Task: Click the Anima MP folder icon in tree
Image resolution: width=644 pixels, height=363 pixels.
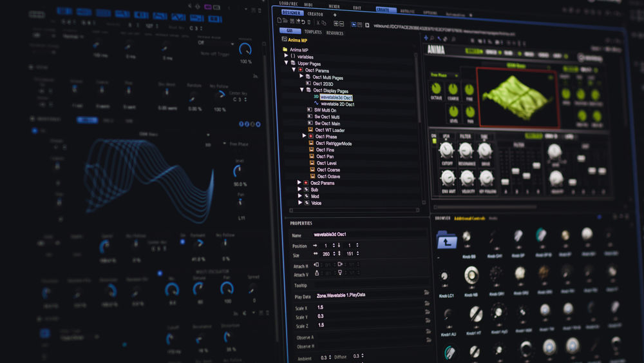Action: click(285, 49)
